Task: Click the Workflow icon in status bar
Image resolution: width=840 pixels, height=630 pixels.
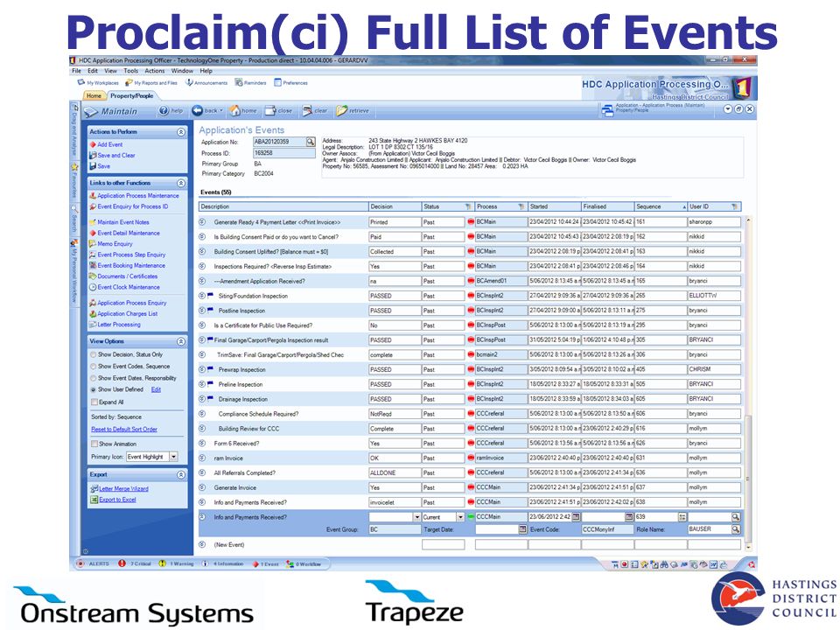Action: pos(290,563)
